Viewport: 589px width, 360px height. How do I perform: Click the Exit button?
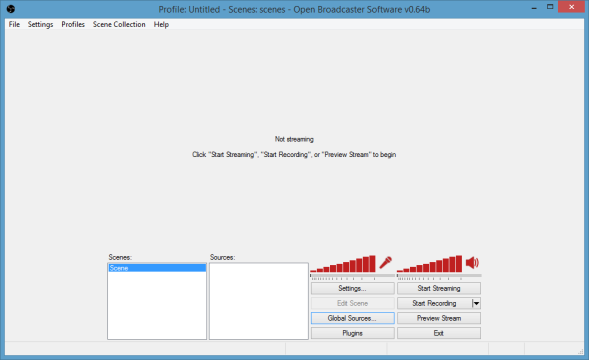(x=439, y=333)
